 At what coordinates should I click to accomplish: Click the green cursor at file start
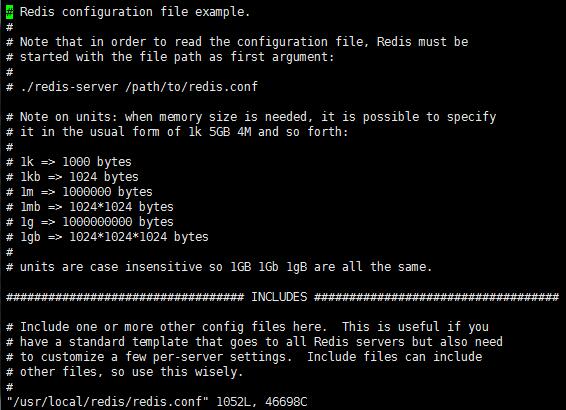click(9, 12)
